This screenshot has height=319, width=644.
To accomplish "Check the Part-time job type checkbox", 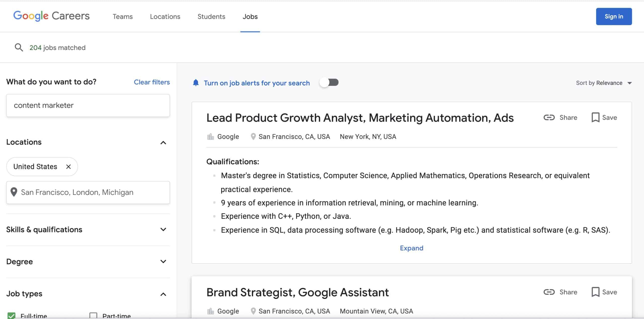I will pos(93,316).
